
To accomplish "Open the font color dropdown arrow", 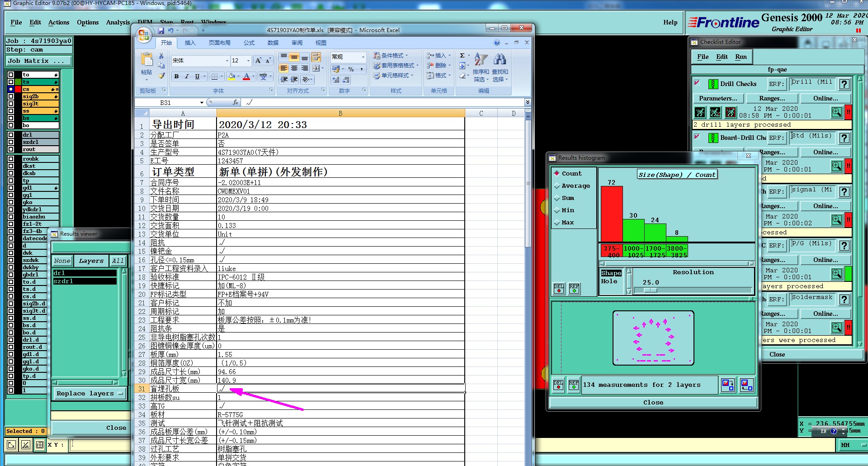I will pyautogui.click(x=253, y=76).
